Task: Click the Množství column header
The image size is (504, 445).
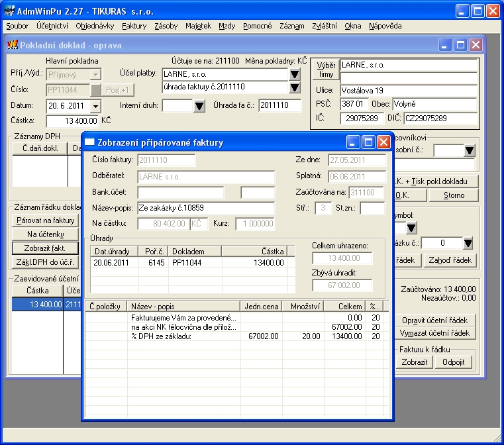Action: point(303,306)
